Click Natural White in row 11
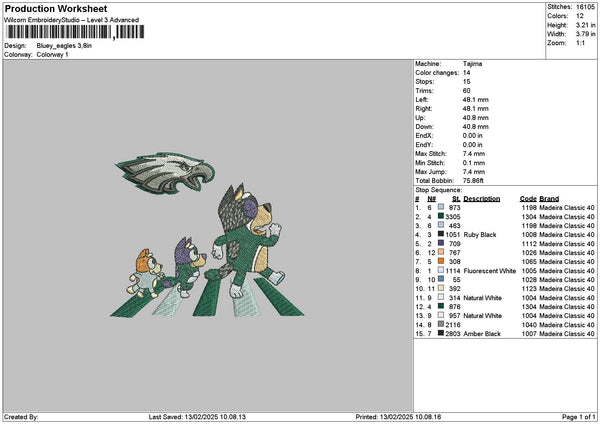Viewport: 600px width, 424px height. [x=483, y=298]
